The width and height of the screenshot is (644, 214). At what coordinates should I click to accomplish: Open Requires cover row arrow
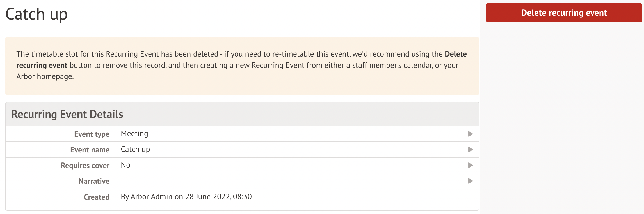pyautogui.click(x=471, y=165)
